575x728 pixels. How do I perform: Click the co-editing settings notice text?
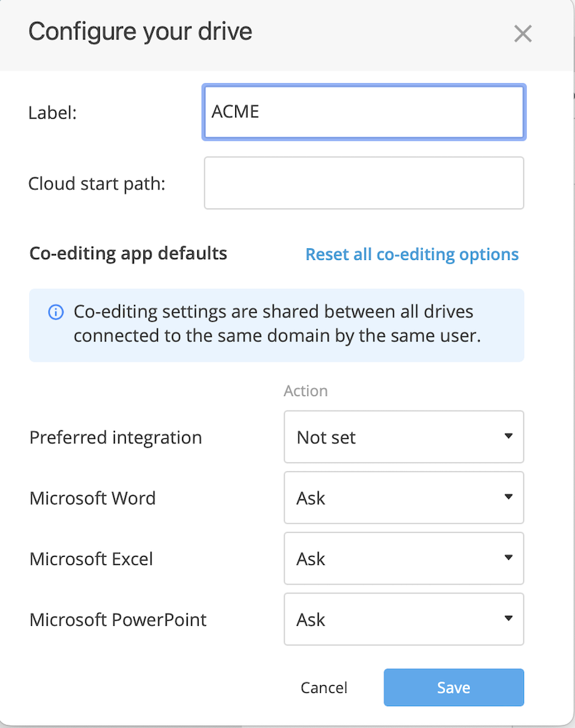tap(277, 325)
